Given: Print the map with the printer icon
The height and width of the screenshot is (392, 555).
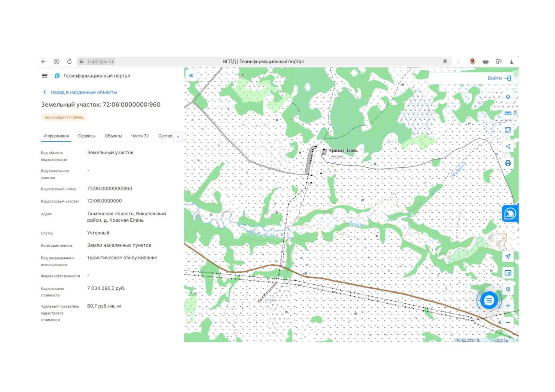Looking at the screenshot, I should pyautogui.click(x=508, y=163).
